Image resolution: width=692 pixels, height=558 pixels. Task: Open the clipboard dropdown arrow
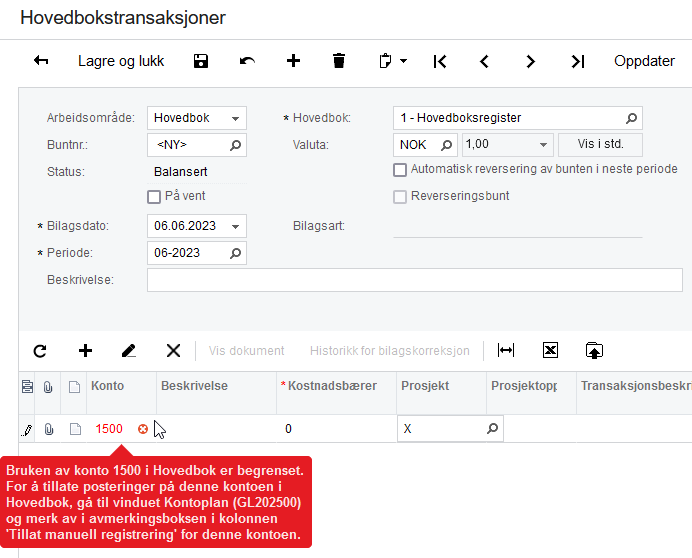(x=403, y=61)
